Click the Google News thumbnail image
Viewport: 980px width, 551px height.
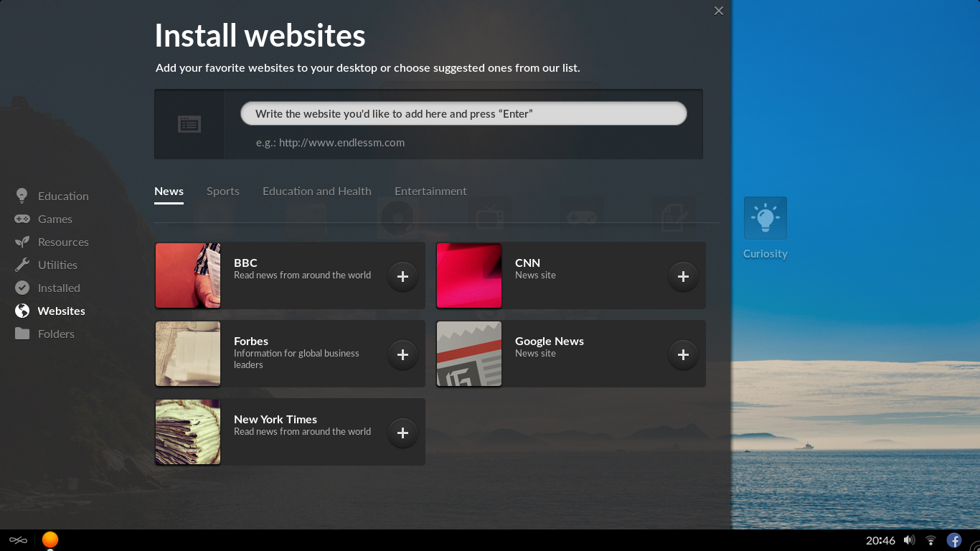click(x=469, y=354)
